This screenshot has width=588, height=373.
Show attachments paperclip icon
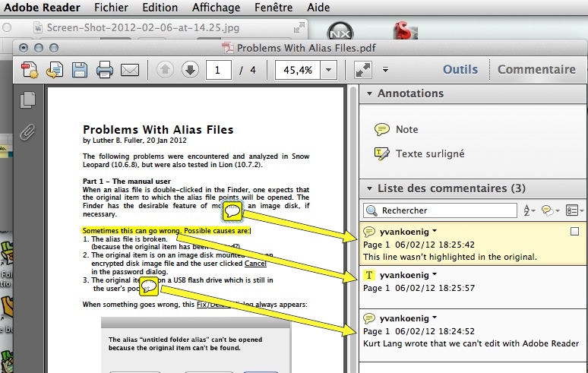coord(28,132)
